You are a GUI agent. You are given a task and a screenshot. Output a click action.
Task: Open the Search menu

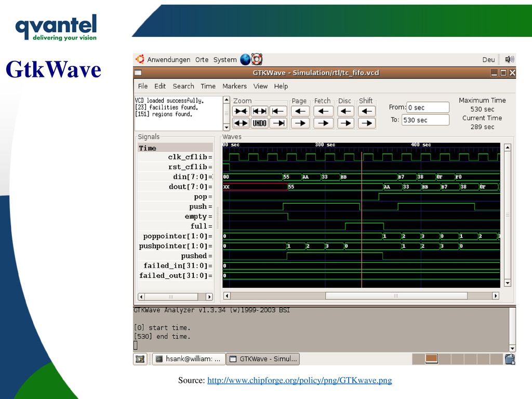[183, 86]
